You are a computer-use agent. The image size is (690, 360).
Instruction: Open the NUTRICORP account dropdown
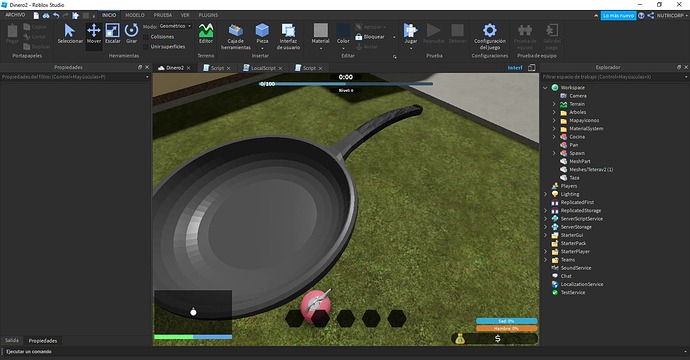coord(672,15)
